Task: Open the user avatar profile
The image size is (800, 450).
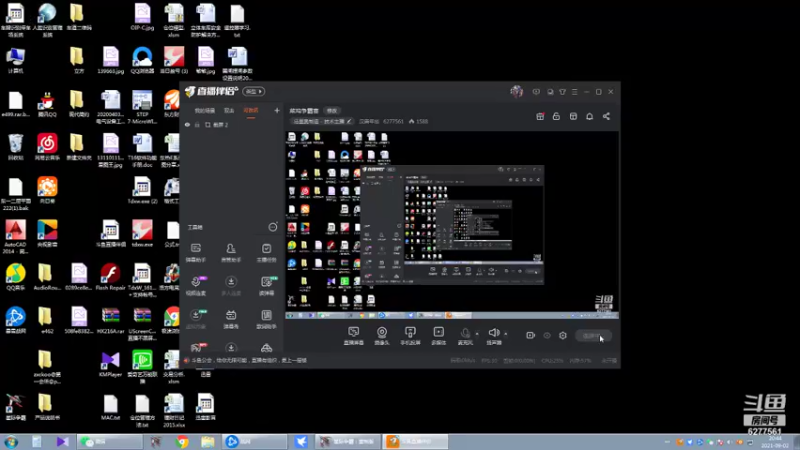Action: click(516, 92)
